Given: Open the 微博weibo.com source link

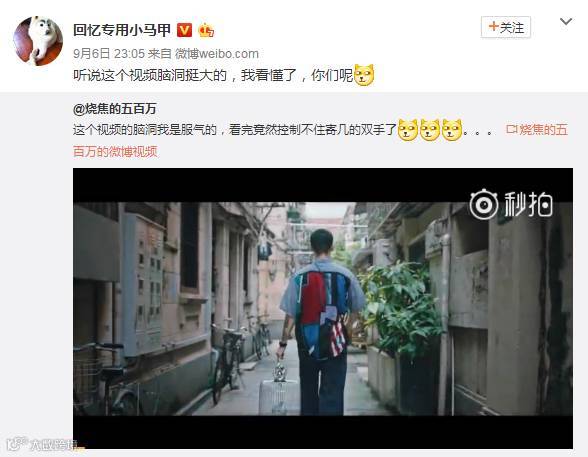Looking at the screenshot, I should tap(217, 54).
